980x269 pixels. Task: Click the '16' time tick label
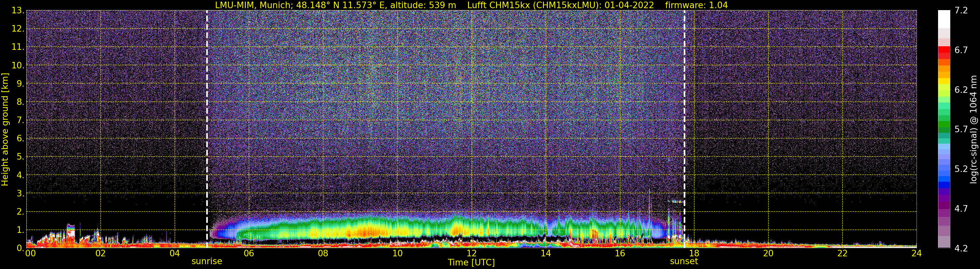[x=620, y=253]
